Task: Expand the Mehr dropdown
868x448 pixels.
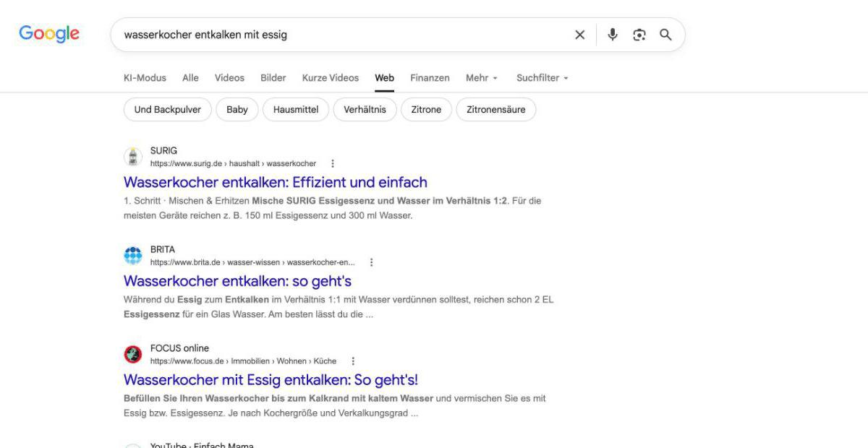Action: coord(482,78)
